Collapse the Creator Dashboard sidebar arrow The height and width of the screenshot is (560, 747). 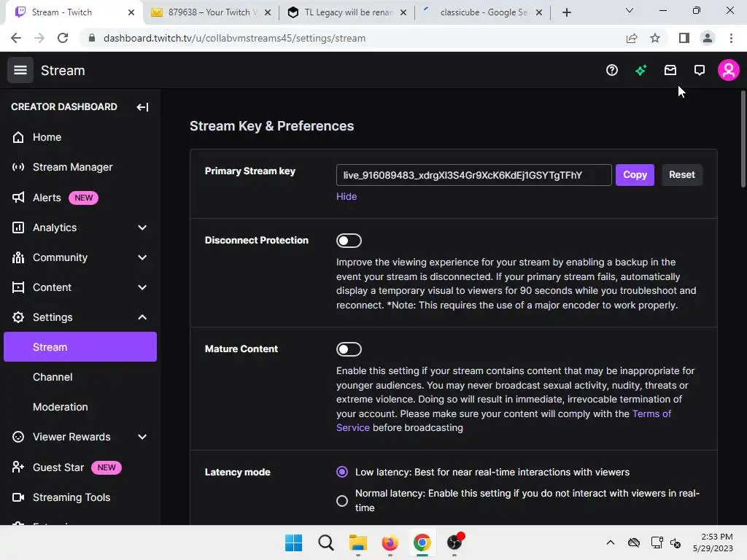142,107
